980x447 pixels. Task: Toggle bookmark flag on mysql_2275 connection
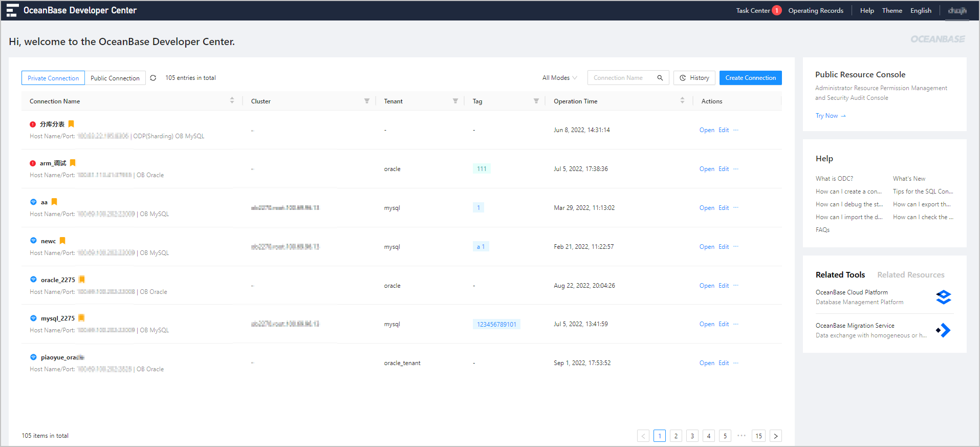[x=81, y=318]
